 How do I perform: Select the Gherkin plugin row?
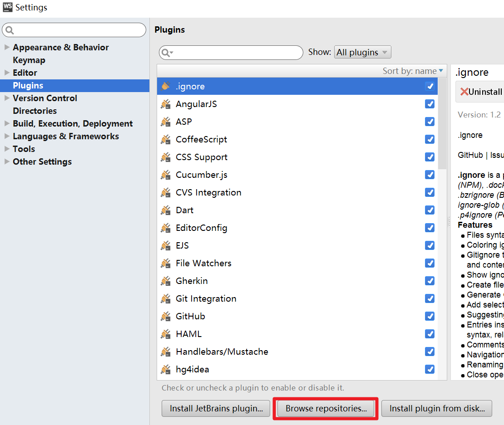tap(297, 281)
